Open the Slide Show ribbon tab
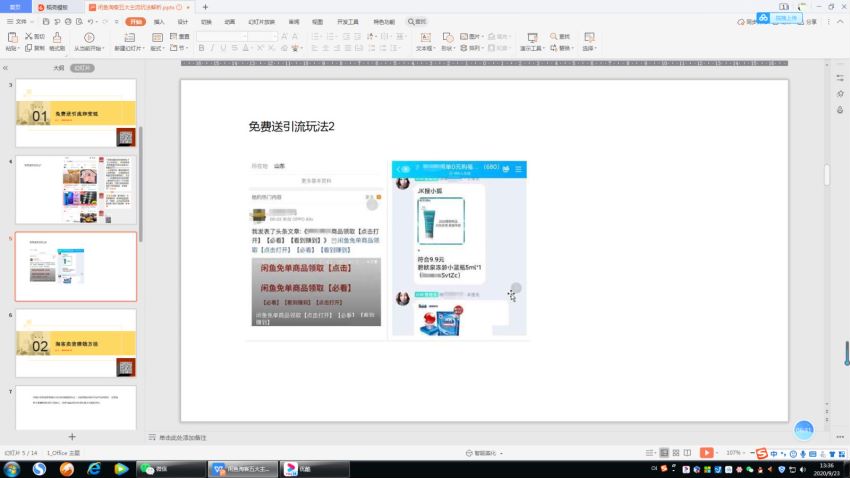Viewport: 850px width, 478px height. (261, 22)
